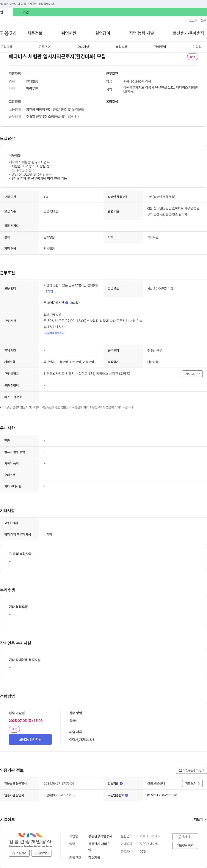Click the 로그인 link
Screen dimensions: 207x868
(193, 20)
